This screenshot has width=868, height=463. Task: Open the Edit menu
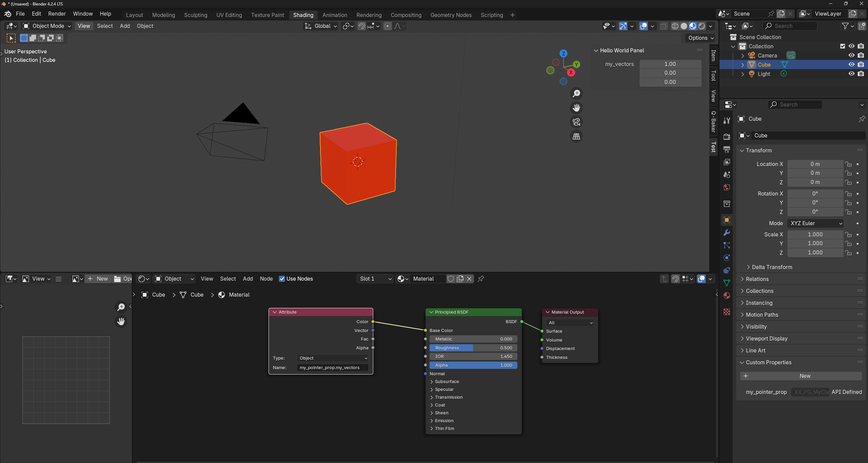point(36,14)
